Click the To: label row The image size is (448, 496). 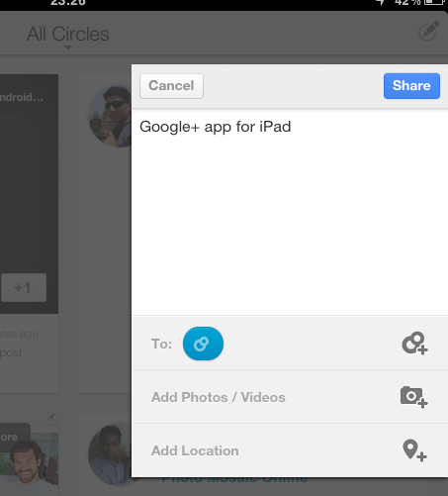(290, 344)
